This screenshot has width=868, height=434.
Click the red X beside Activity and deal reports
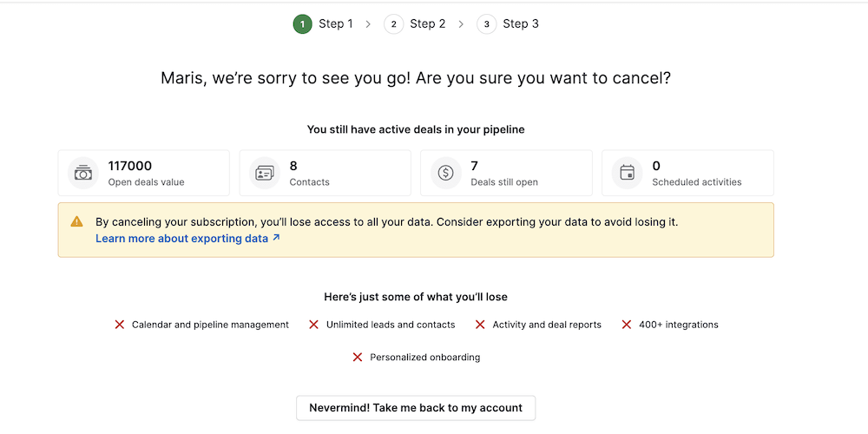pos(480,325)
